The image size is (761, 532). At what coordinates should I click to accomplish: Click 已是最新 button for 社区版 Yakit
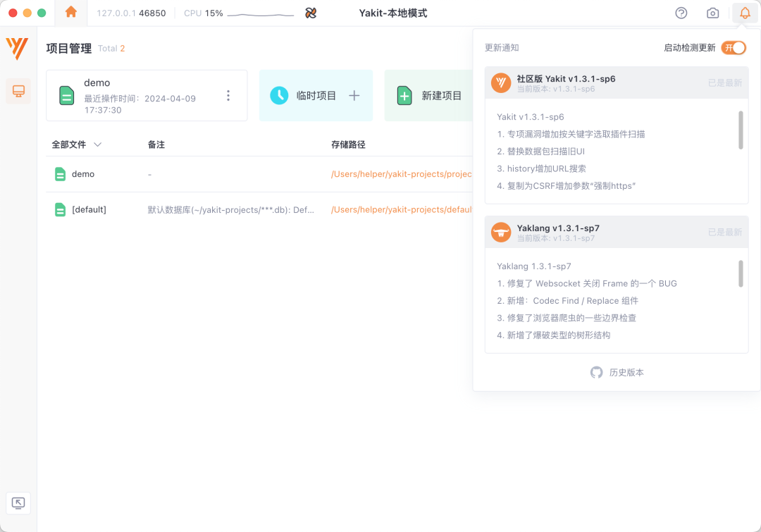click(725, 83)
